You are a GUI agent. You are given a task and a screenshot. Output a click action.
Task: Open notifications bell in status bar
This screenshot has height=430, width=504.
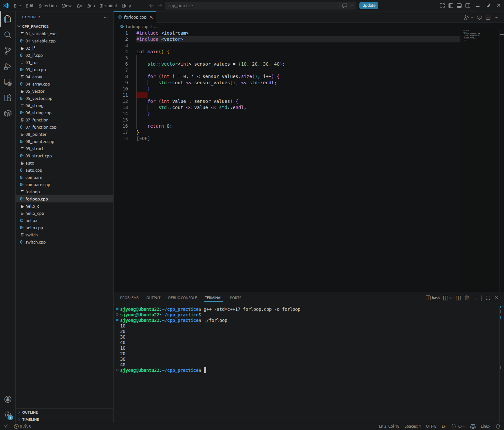(x=498, y=426)
